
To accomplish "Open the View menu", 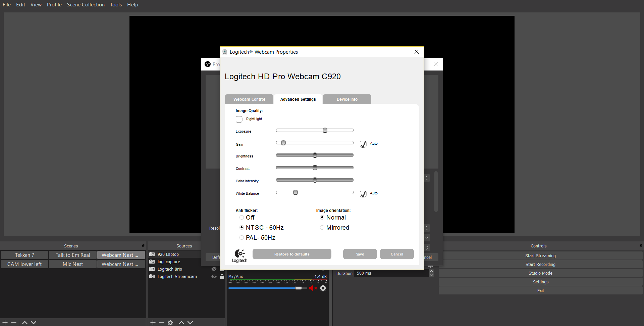I will (36, 5).
